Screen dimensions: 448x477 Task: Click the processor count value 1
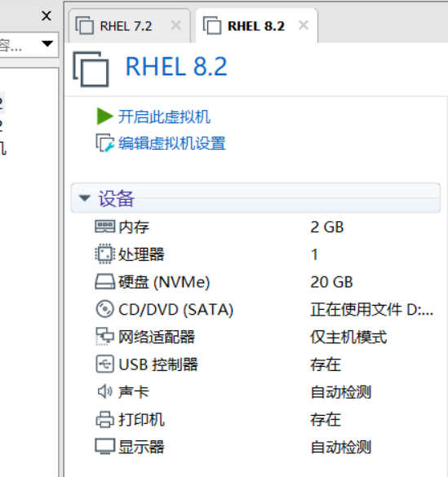314,254
